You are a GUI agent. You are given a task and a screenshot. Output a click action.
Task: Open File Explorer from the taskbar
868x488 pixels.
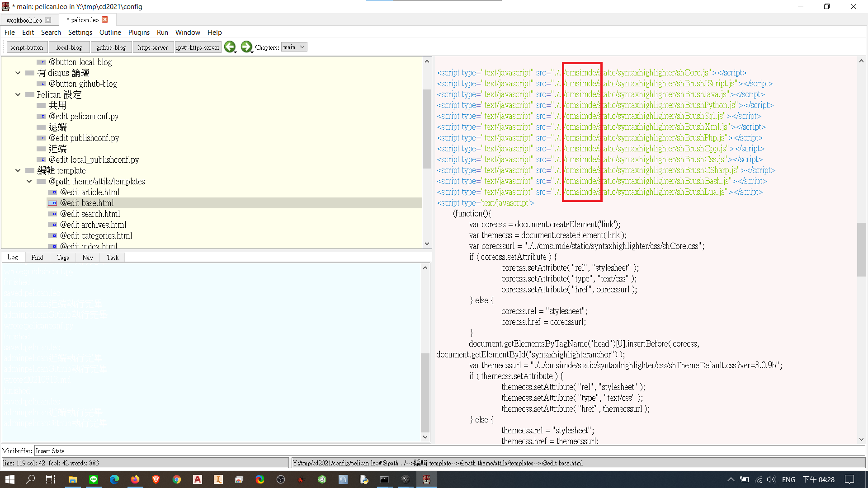72,479
